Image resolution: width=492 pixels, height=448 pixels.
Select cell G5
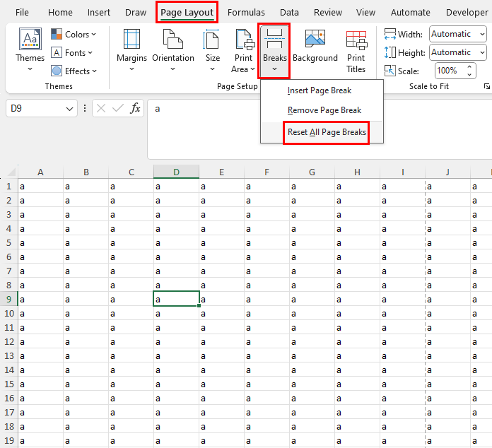coord(312,243)
